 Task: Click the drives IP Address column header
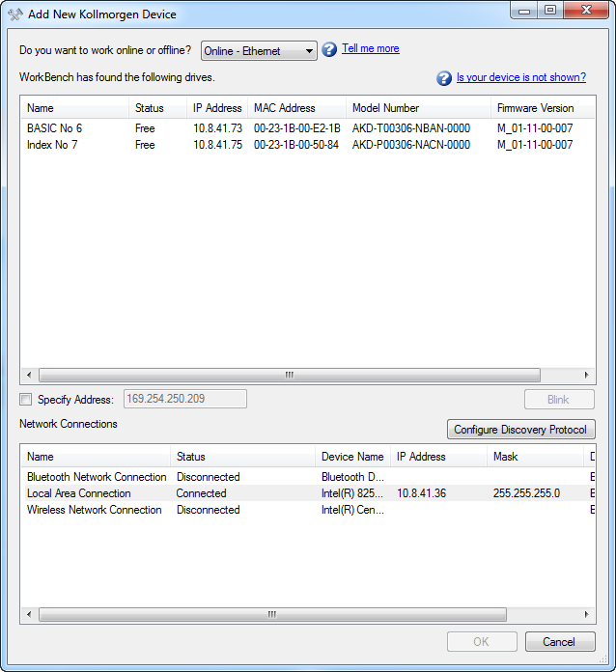[x=217, y=108]
